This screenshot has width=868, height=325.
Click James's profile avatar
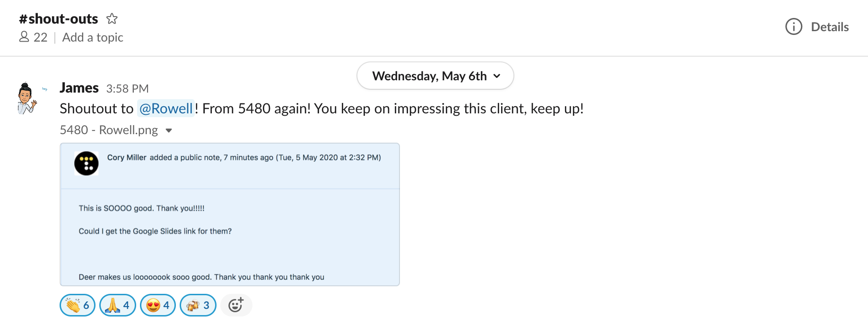coord(26,99)
